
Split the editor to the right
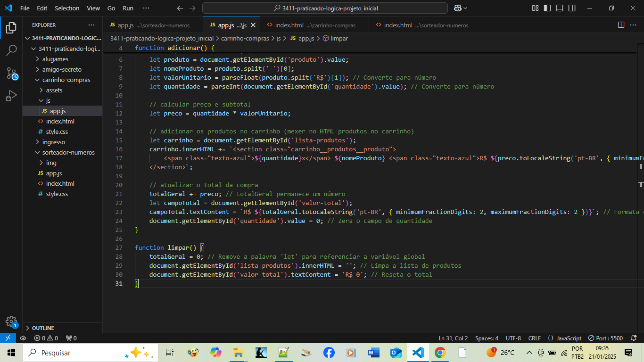621,25
